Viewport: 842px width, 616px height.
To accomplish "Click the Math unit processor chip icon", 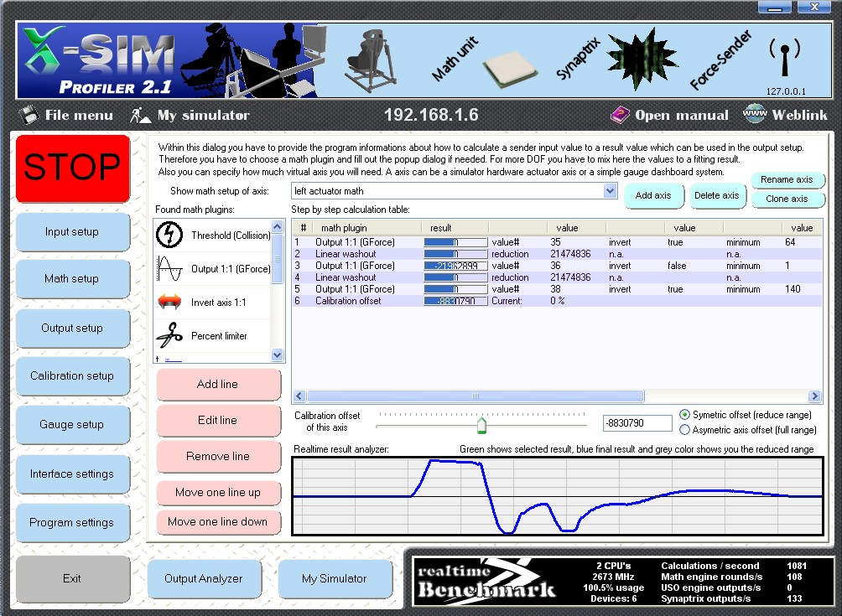I will pyautogui.click(x=508, y=69).
